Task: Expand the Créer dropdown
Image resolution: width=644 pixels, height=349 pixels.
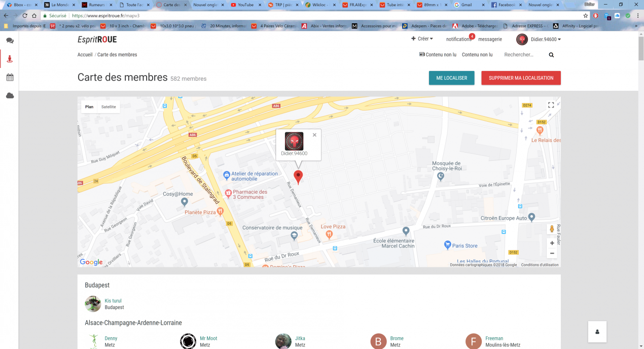Action: (x=422, y=39)
